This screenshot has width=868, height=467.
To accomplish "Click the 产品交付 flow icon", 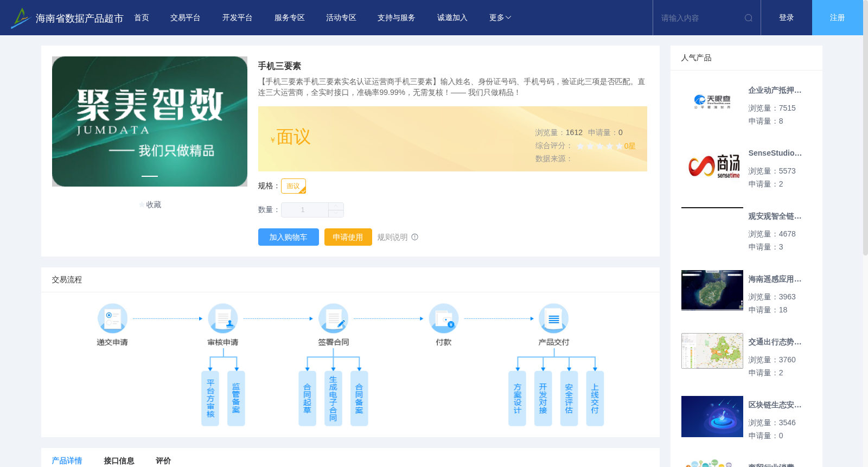I will (554, 318).
